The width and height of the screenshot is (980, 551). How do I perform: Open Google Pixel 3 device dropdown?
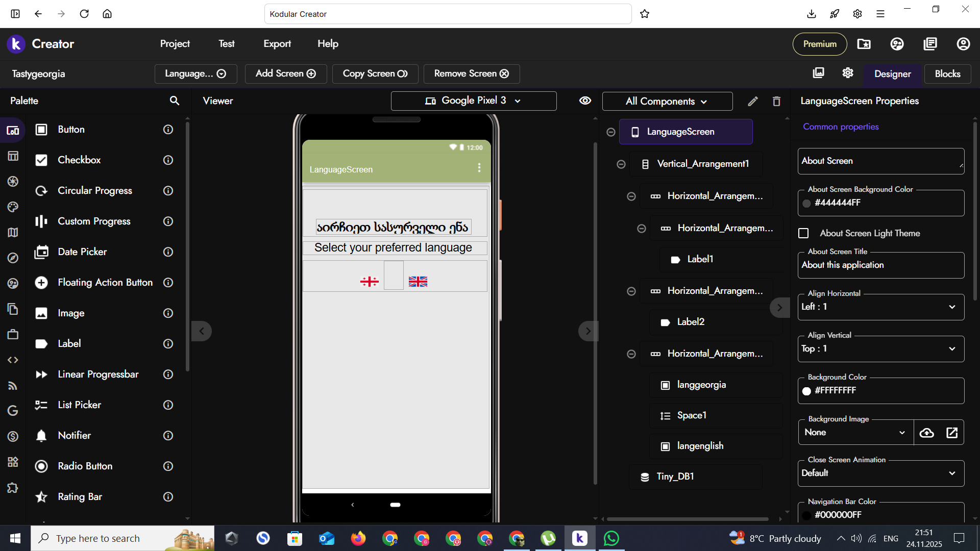[x=473, y=101]
